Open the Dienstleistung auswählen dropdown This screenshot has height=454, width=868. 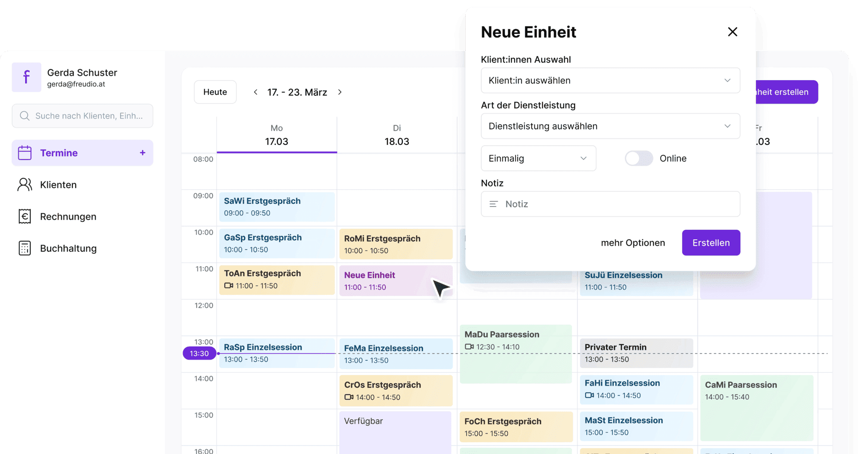pos(610,126)
